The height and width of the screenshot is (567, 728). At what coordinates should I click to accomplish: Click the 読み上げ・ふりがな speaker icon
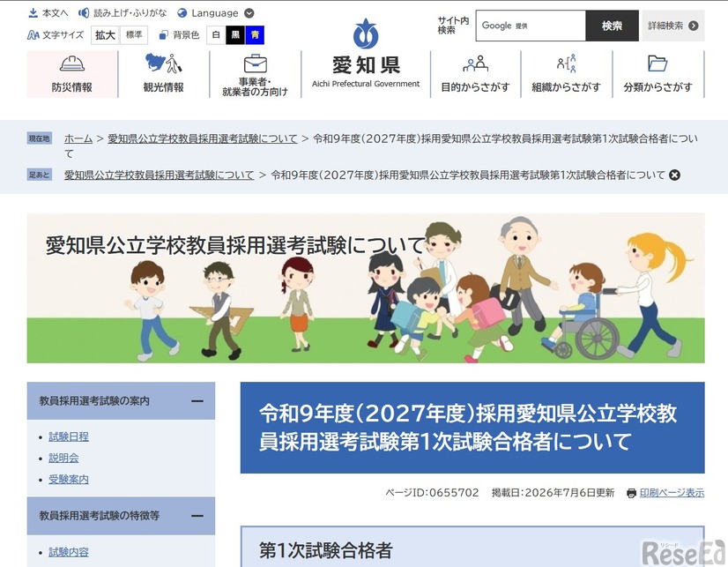point(84,13)
